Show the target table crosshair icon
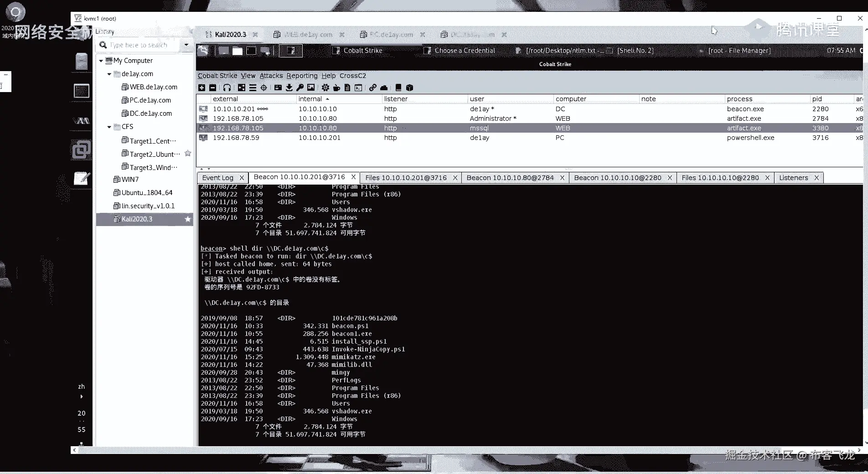The height and width of the screenshot is (474, 868). pyautogui.click(x=263, y=88)
